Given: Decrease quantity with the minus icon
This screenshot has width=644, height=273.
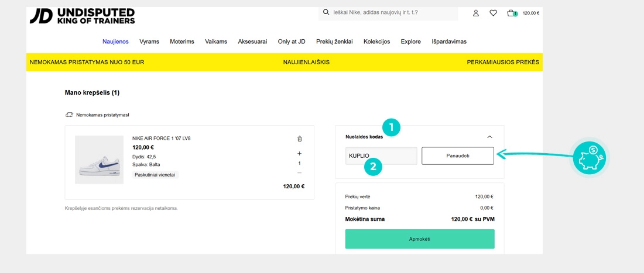Looking at the screenshot, I should point(300,173).
